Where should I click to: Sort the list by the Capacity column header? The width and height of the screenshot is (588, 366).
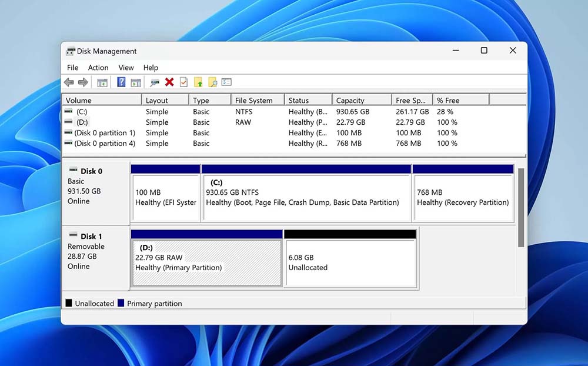(350, 101)
